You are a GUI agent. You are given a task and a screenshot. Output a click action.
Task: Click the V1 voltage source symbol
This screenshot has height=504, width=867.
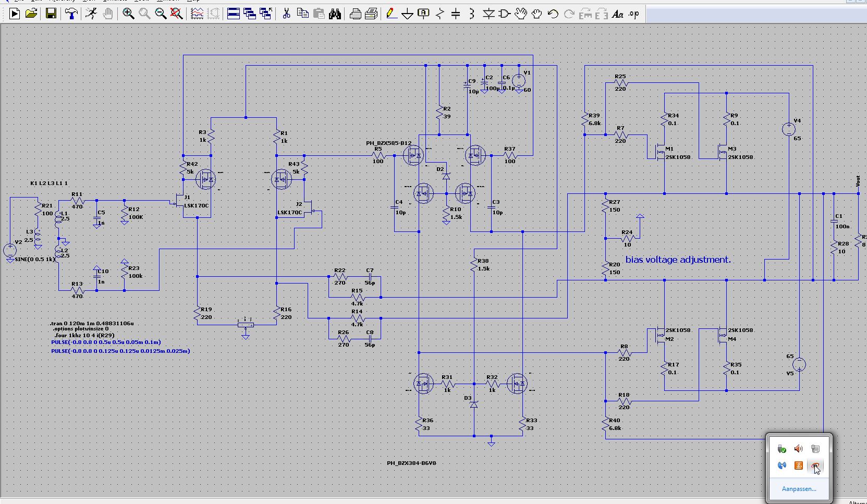[519, 81]
